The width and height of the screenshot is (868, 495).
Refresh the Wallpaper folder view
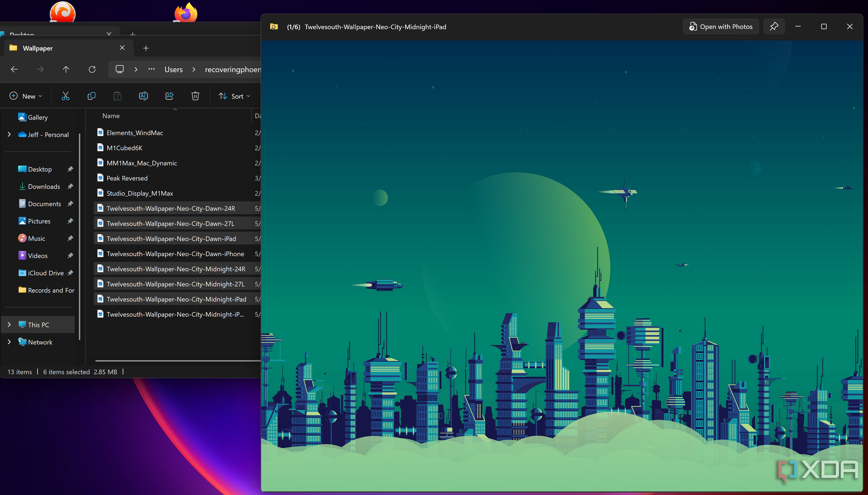point(92,69)
